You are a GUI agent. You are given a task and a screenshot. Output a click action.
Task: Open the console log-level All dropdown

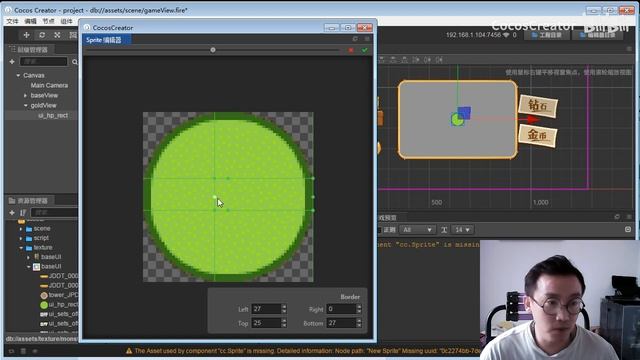coord(417,230)
